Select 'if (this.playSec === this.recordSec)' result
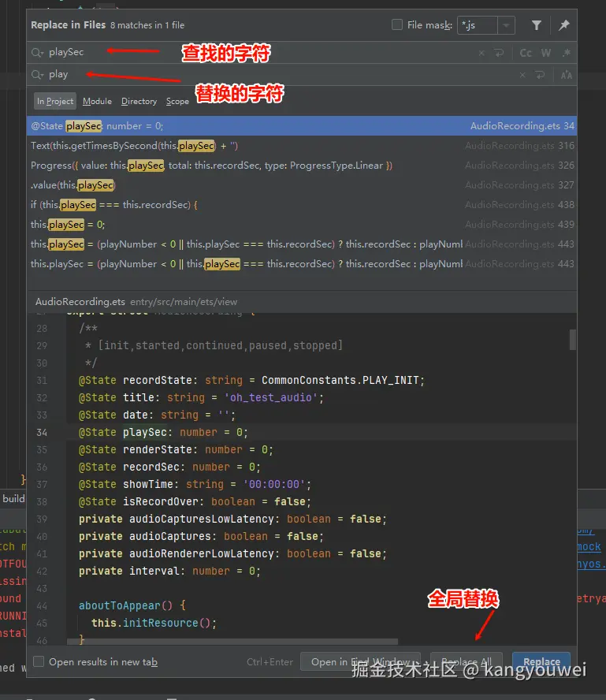 302,204
